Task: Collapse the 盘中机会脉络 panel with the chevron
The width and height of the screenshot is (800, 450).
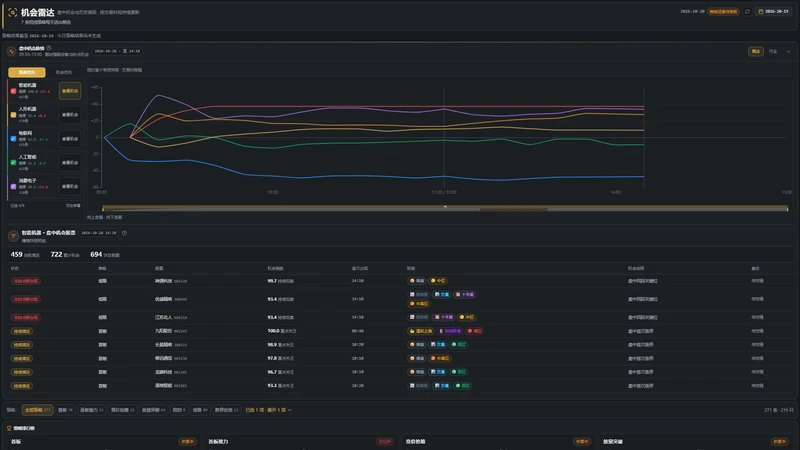Action: [x=788, y=52]
